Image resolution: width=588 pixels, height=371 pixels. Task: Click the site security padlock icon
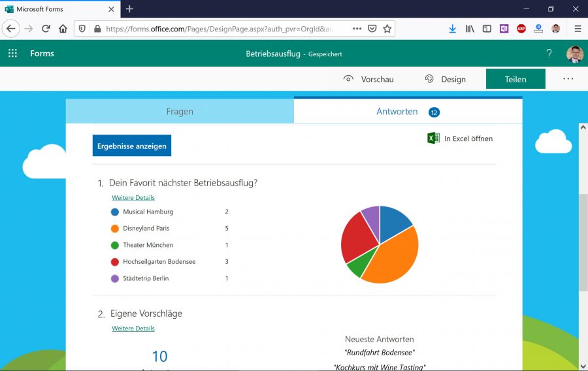click(97, 29)
